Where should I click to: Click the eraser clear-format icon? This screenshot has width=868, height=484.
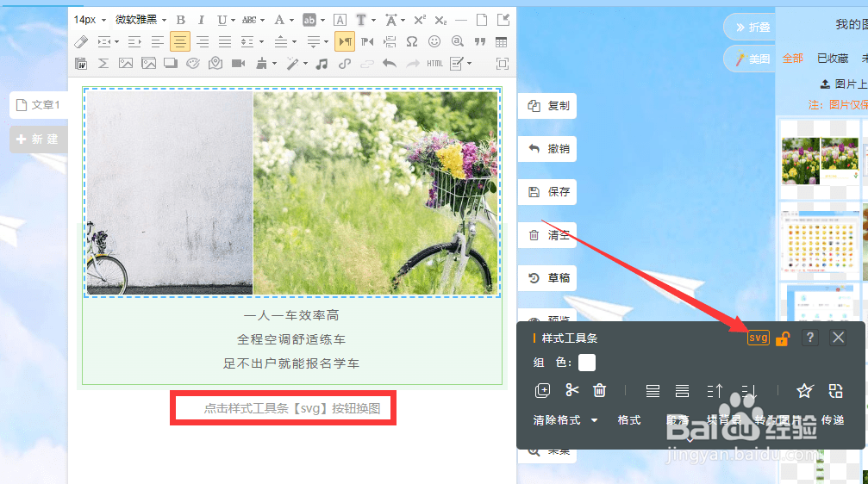pos(81,41)
